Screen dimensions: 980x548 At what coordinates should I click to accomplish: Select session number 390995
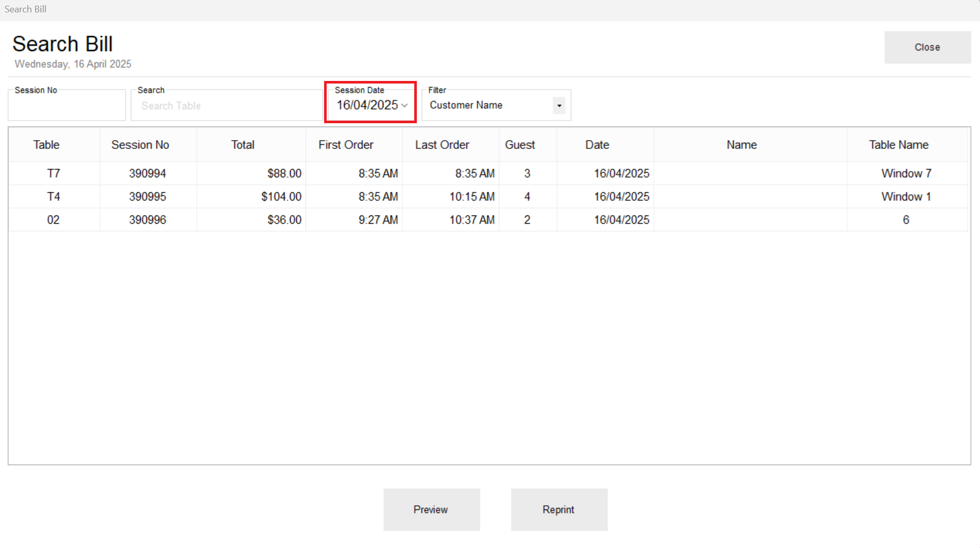click(x=148, y=196)
